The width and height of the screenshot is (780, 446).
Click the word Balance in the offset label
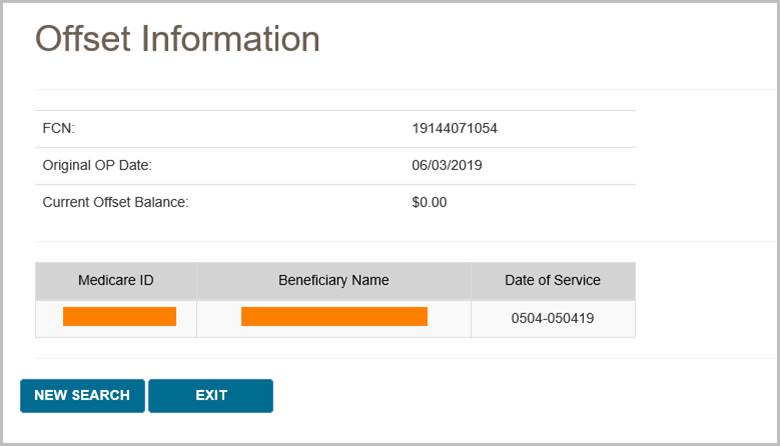point(164,202)
